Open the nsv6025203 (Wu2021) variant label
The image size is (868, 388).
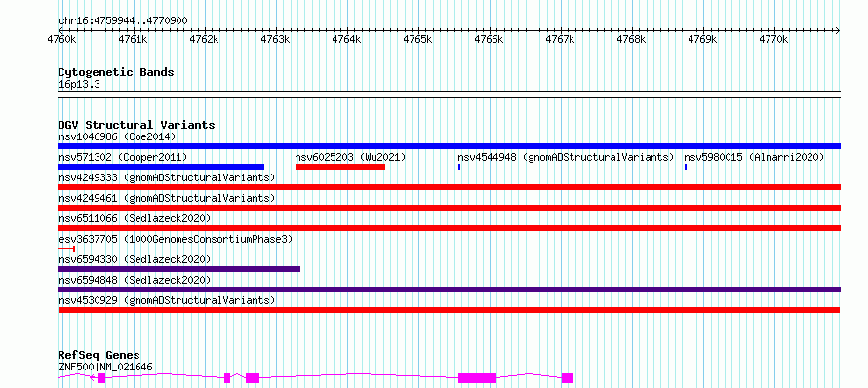tap(350, 157)
